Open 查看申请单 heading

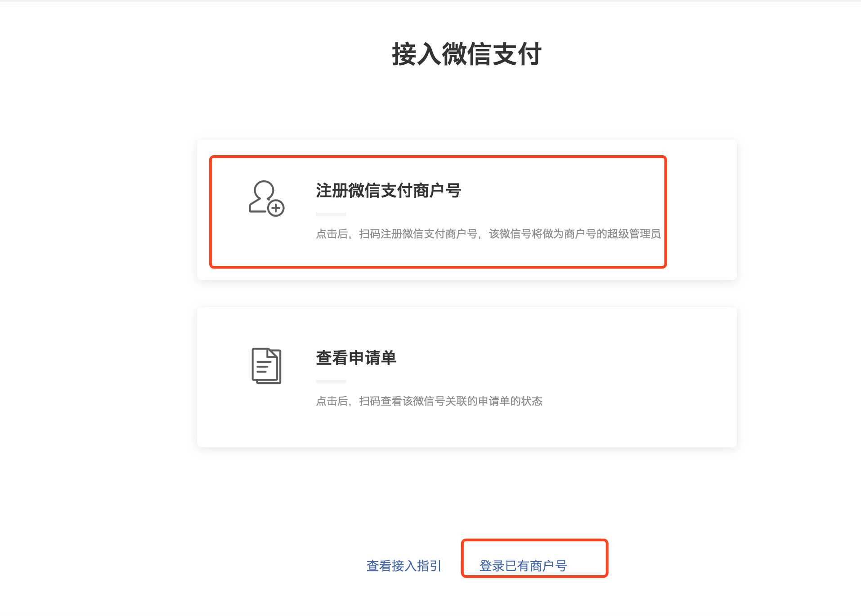(x=356, y=358)
